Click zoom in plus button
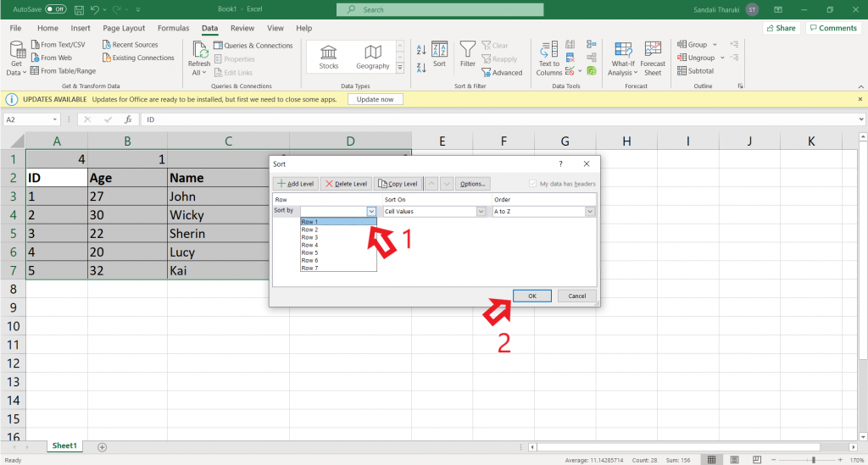 click(x=840, y=460)
